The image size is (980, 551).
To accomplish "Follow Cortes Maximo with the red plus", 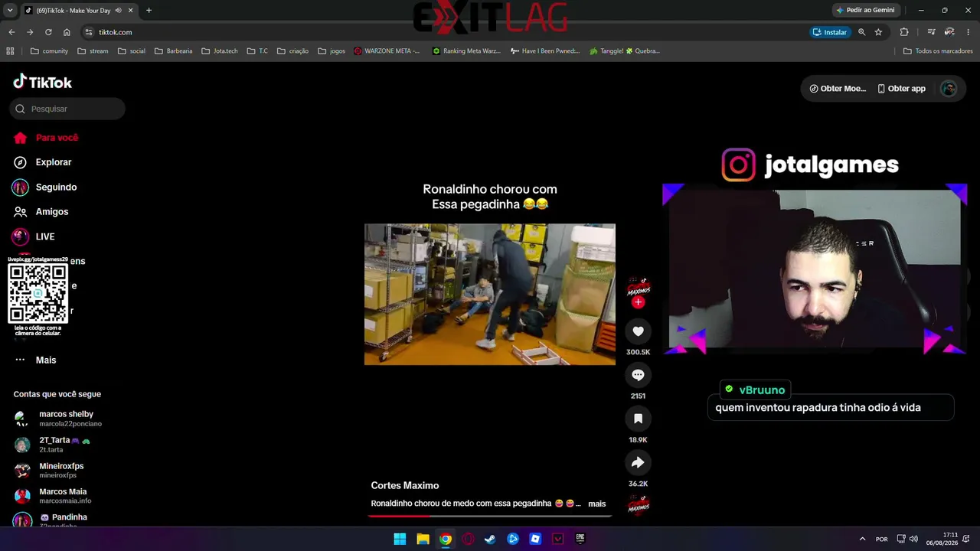I will coord(638,302).
